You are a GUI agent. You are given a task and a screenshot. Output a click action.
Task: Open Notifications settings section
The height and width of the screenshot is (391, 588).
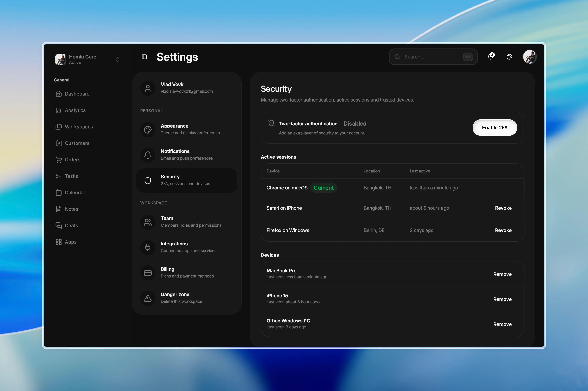(x=187, y=155)
